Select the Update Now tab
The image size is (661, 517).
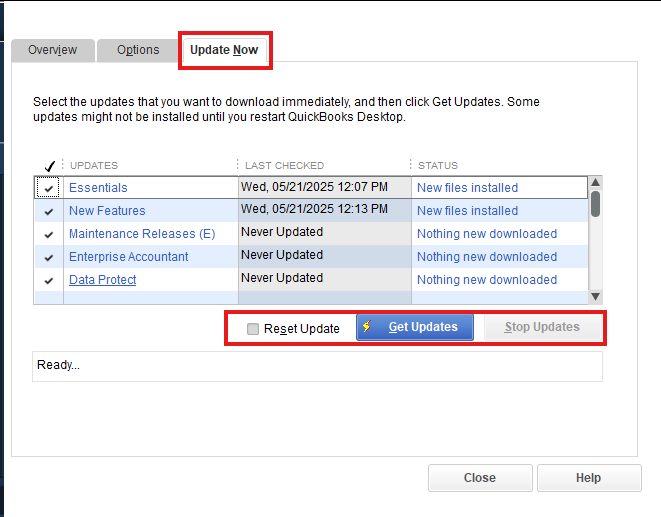[x=224, y=50]
